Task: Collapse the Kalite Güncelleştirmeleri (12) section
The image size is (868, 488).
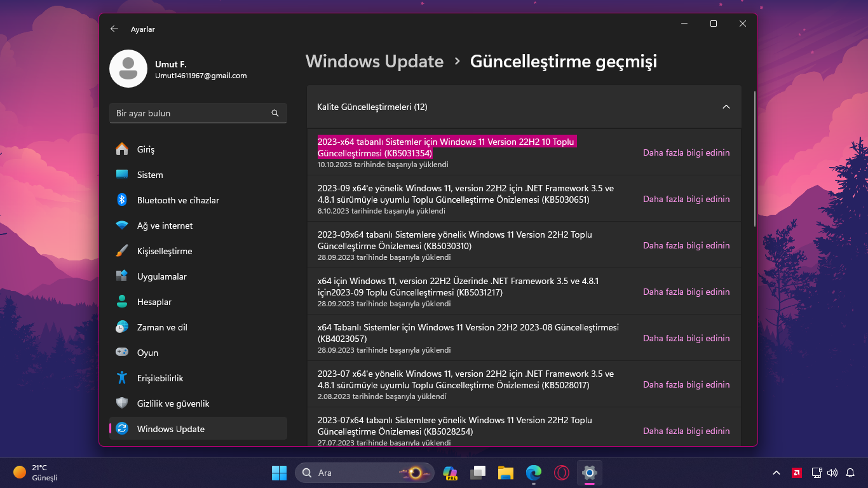Action: click(726, 107)
